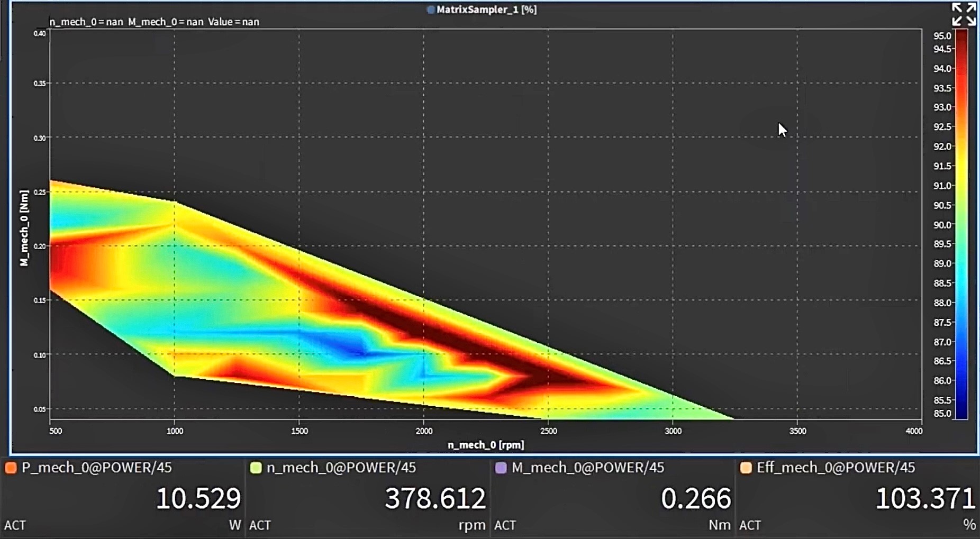Click the 0.05 tick on torque axis

[x=40, y=409]
